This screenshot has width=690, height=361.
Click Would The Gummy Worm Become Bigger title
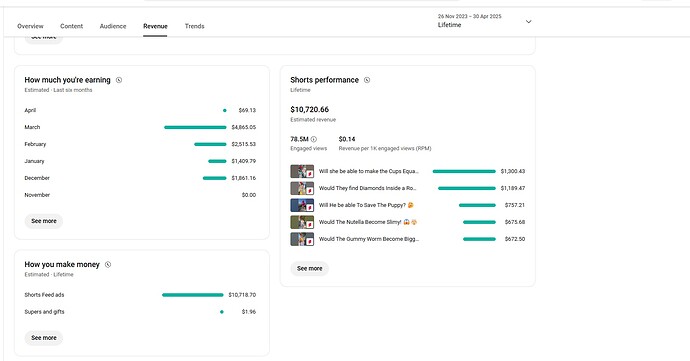[x=369, y=239]
